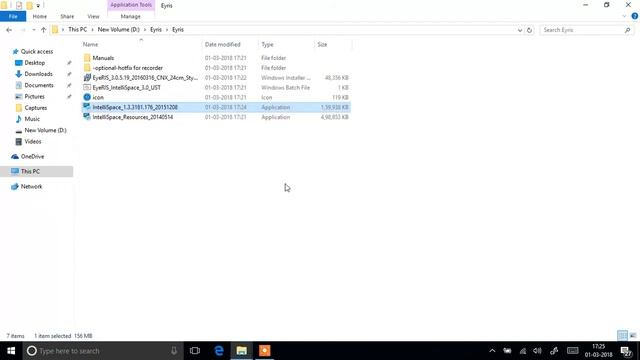Open Quick access in the navigation pane

tap(37, 51)
